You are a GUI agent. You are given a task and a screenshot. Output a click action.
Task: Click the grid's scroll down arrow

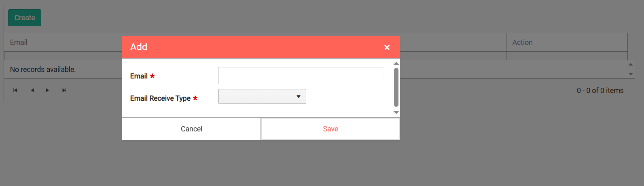pos(631,74)
